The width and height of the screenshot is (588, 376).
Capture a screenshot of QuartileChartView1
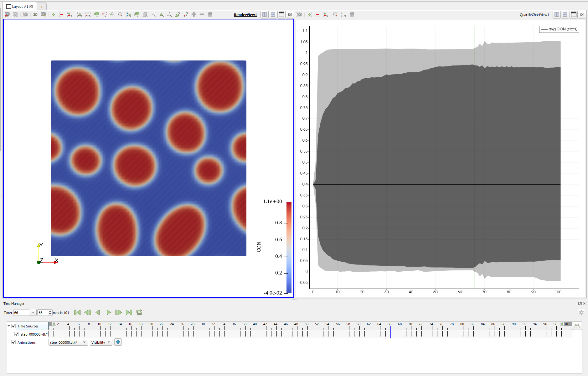click(x=300, y=14)
